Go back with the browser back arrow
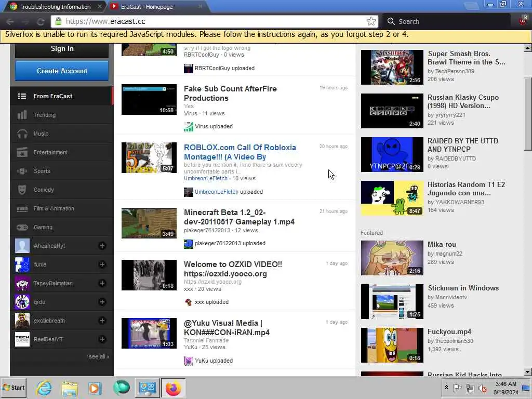The width and height of the screenshot is (532, 399). pyautogui.click(x=10, y=22)
